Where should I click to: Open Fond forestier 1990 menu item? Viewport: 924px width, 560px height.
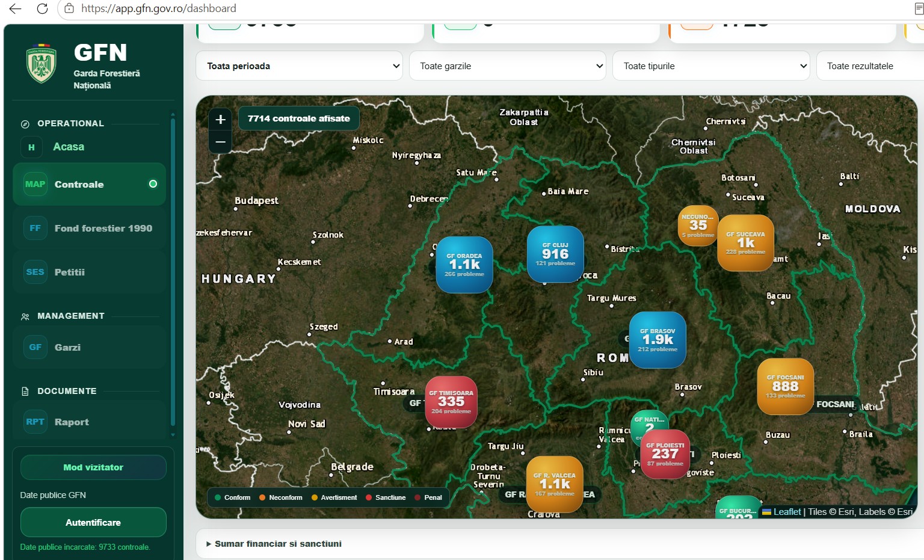(89, 228)
